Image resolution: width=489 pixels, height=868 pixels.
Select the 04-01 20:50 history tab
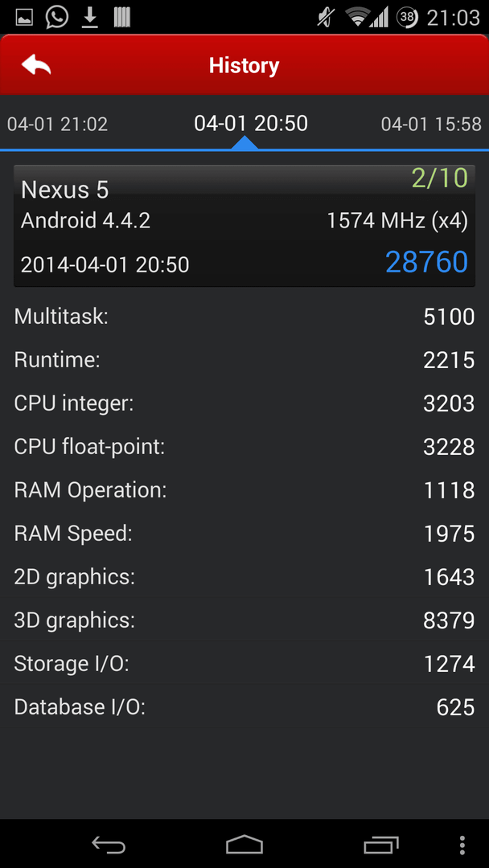point(251,123)
